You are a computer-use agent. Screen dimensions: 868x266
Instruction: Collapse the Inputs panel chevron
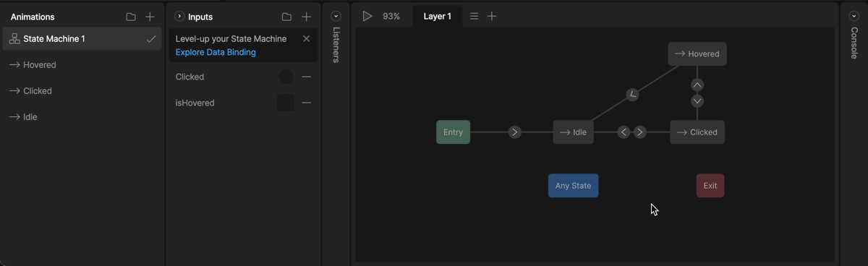tap(179, 17)
